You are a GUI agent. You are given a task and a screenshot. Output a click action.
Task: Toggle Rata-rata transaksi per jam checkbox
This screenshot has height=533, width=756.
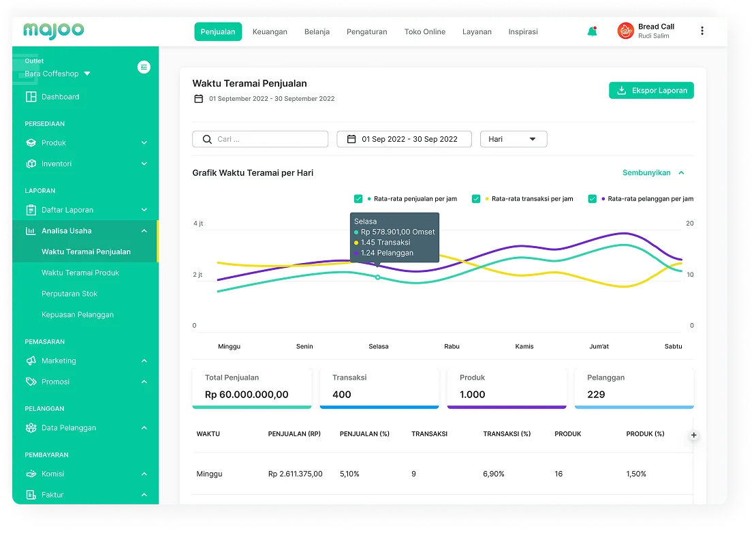476,199
